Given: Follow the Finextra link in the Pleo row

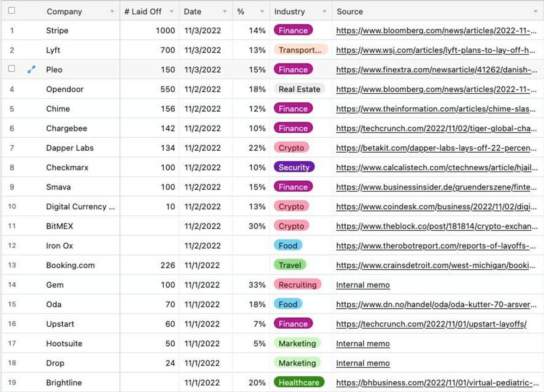Looking at the screenshot, I should click(x=436, y=70).
